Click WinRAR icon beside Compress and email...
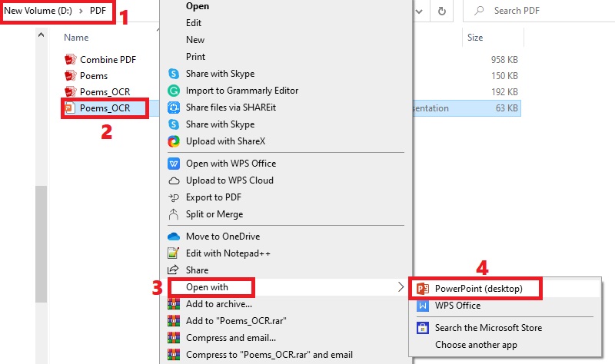 coord(174,338)
